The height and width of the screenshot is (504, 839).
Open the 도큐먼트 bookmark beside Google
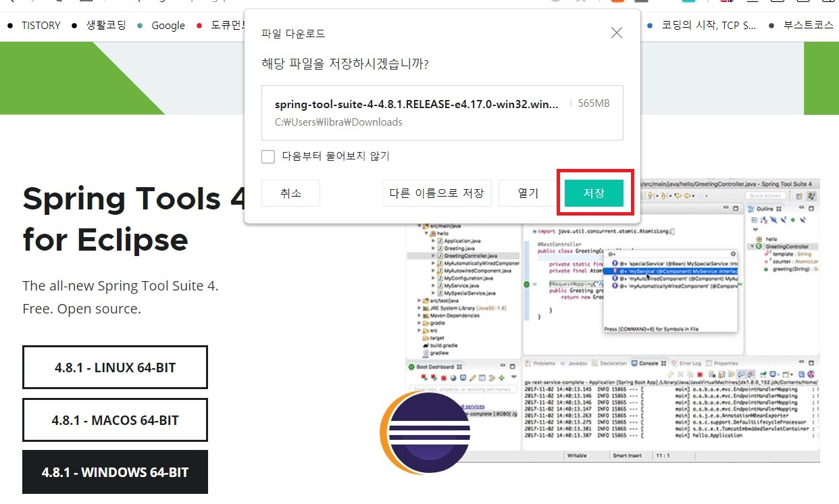point(220,25)
